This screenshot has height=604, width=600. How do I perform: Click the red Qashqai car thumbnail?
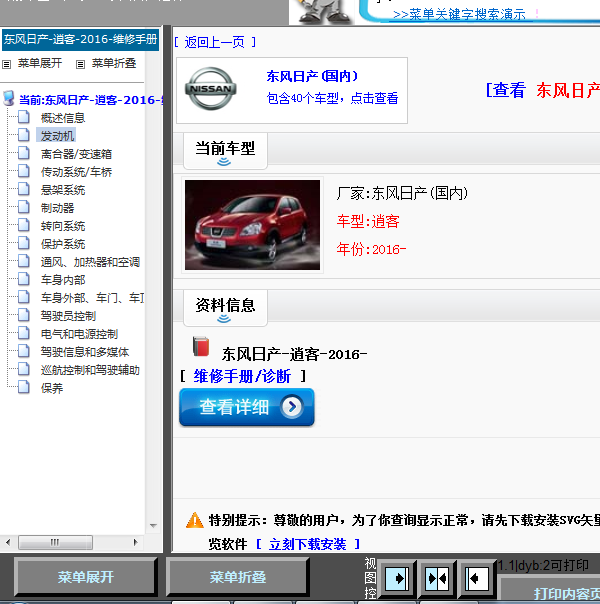tap(252, 225)
